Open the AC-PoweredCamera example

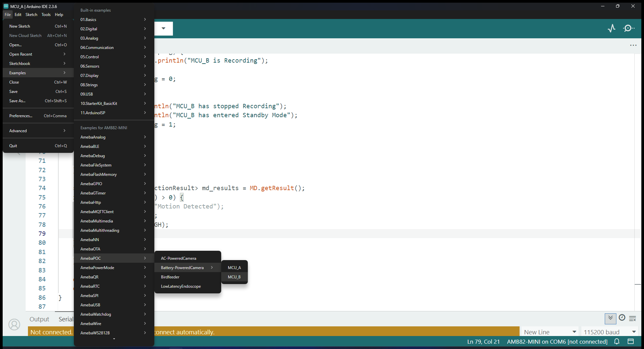click(179, 258)
